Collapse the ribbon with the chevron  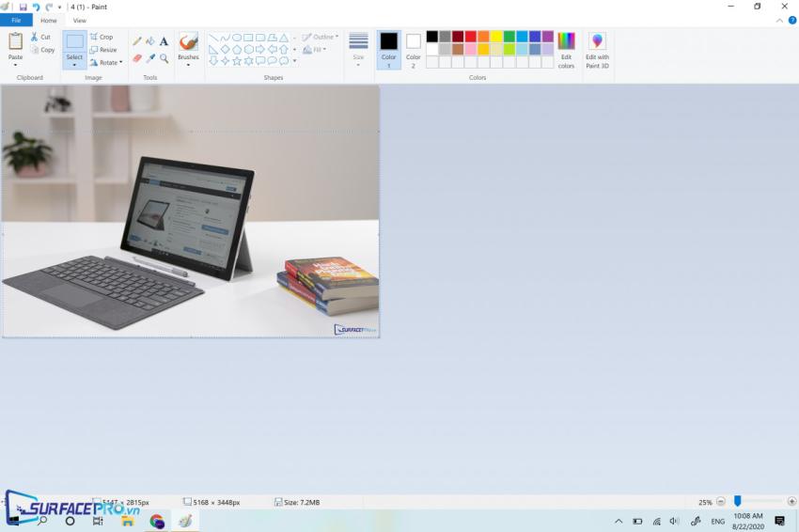tap(779, 21)
